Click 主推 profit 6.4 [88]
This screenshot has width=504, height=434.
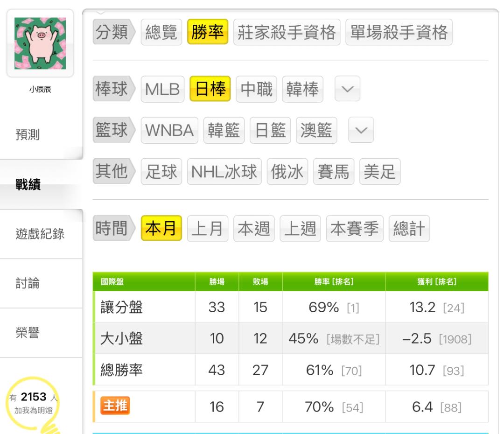coord(437,407)
